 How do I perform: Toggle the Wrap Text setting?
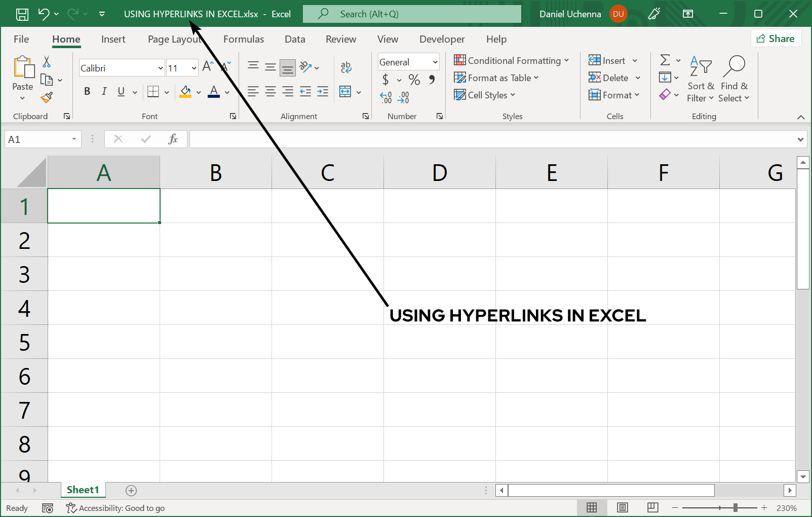pos(346,67)
